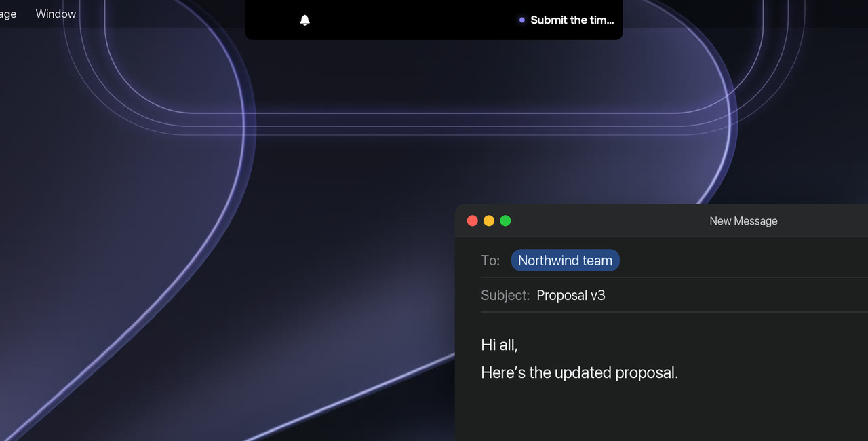Image resolution: width=868 pixels, height=441 pixels.
Task: Maximize the New Message window with green button
Action: tap(505, 220)
